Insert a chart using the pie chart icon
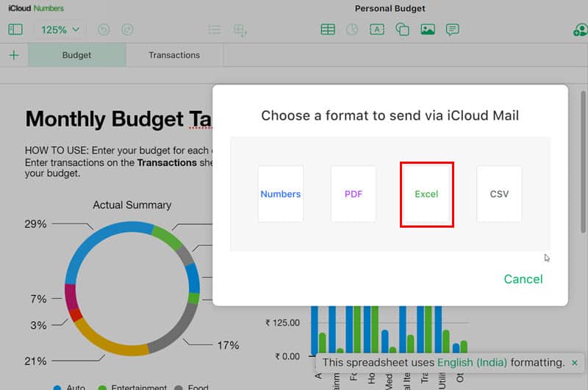Viewport: 588px width, 390px height. [352, 29]
